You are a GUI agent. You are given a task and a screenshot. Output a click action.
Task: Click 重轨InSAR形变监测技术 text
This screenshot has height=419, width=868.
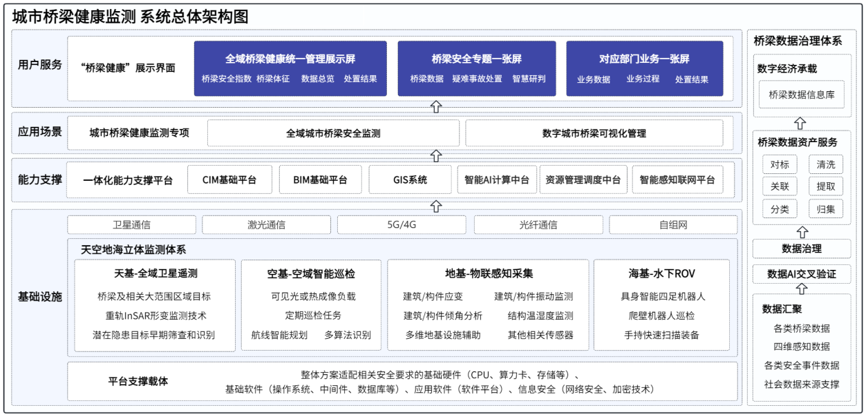pos(155,315)
